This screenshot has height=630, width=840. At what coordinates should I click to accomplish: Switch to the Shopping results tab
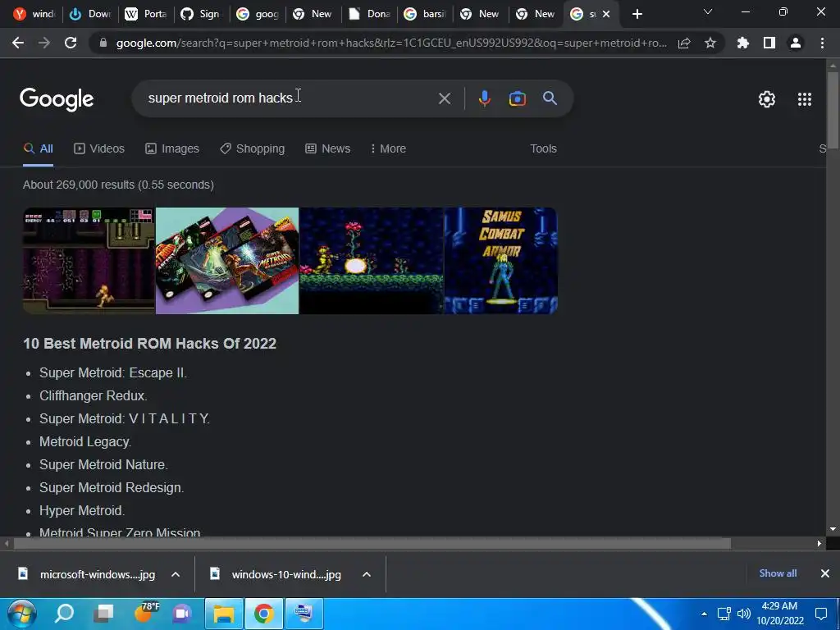(x=253, y=148)
